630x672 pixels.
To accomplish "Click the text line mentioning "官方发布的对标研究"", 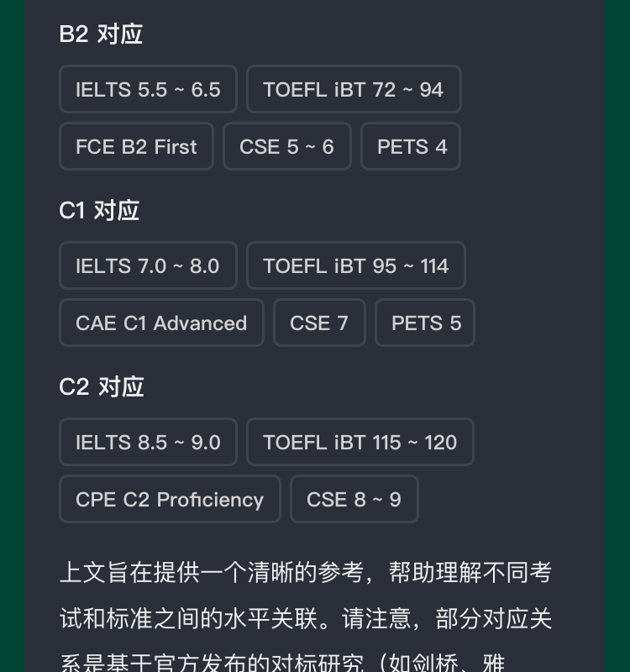I will [282, 662].
